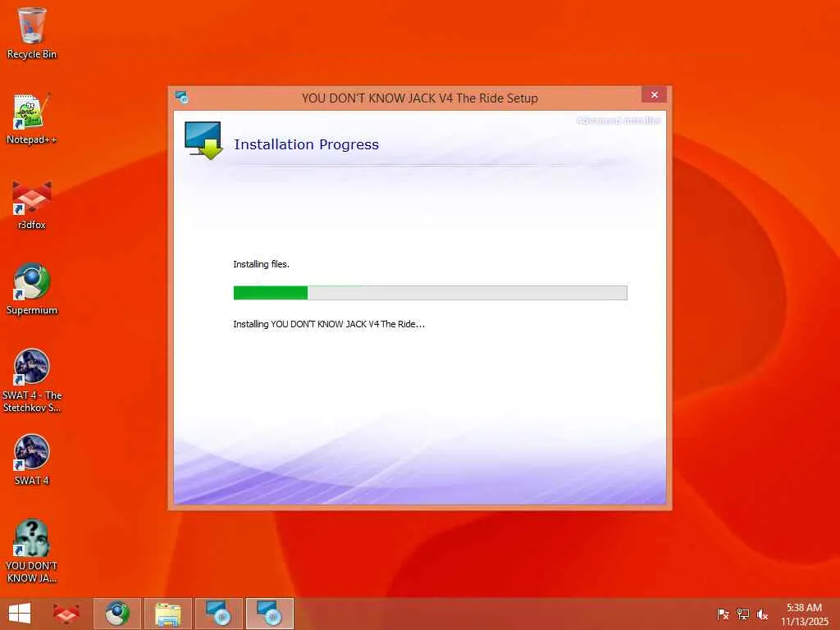
Task: Select the SWAT 4 desktop shortcut
Action: click(32, 459)
